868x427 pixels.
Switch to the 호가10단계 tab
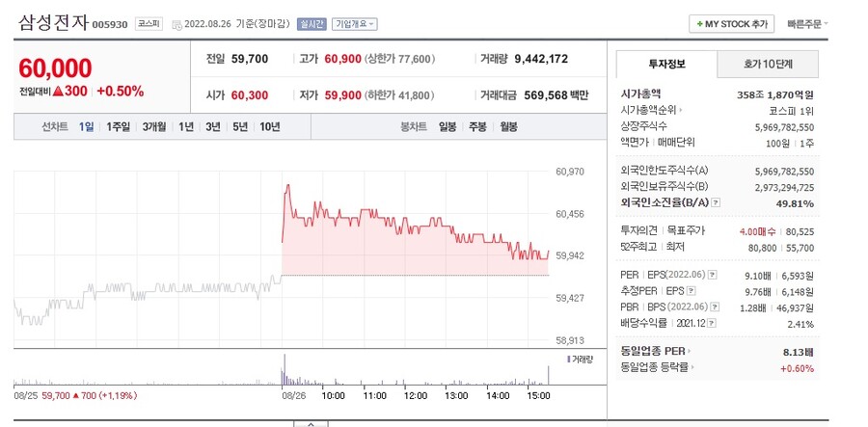tap(768, 65)
